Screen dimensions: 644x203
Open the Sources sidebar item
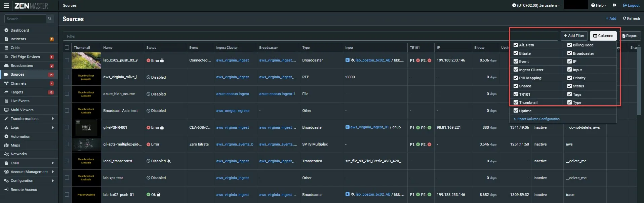pyautogui.click(x=29, y=74)
